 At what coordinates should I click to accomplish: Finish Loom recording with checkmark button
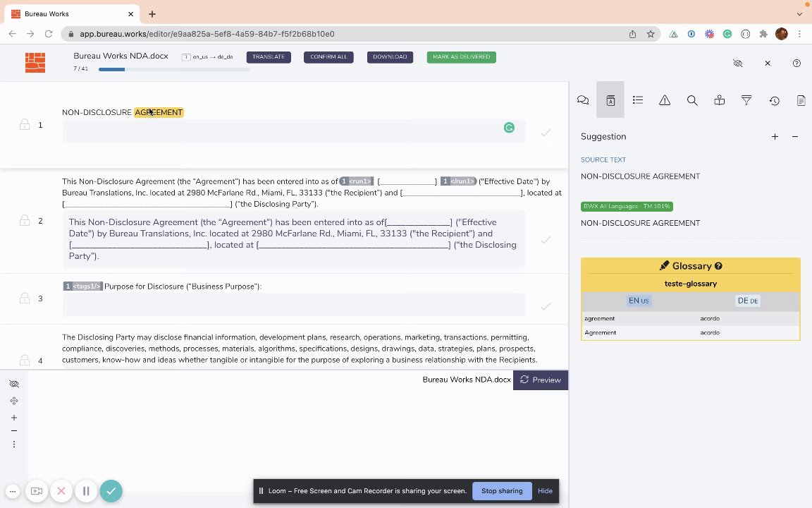(111, 491)
